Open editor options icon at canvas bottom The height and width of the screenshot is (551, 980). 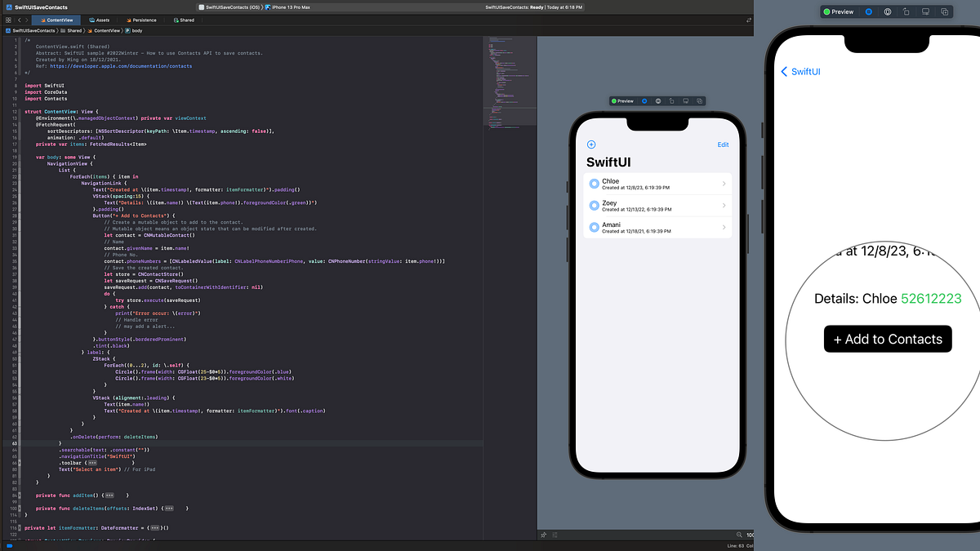(x=555, y=535)
